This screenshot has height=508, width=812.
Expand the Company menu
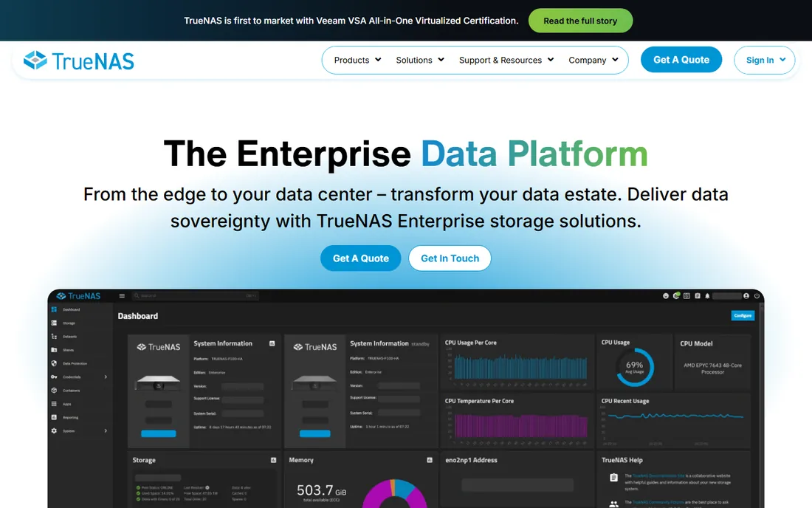pos(593,60)
